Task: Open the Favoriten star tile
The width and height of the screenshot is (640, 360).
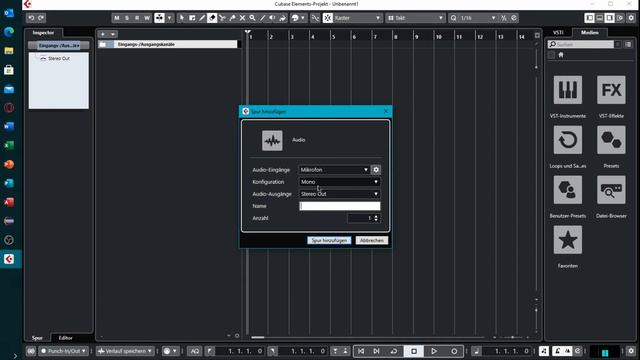Action: [568, 240]
